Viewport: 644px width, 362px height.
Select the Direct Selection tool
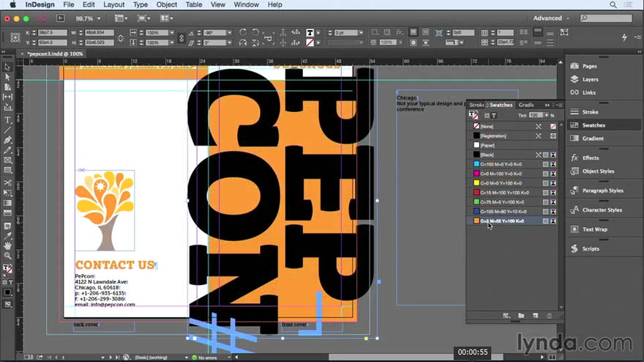[7, 77]
